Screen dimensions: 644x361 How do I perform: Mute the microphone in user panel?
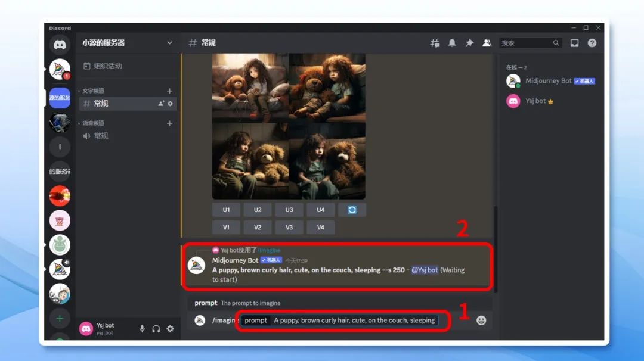tap(142, 329)
